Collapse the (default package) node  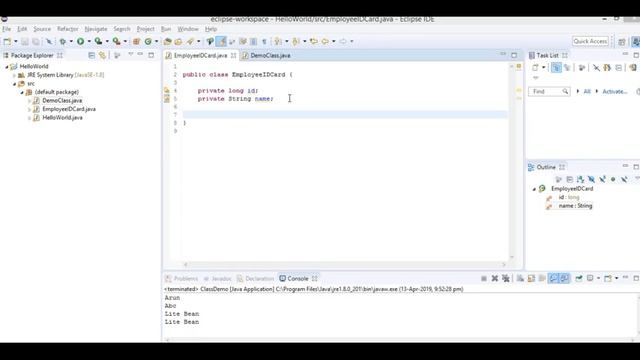point(22,92)
